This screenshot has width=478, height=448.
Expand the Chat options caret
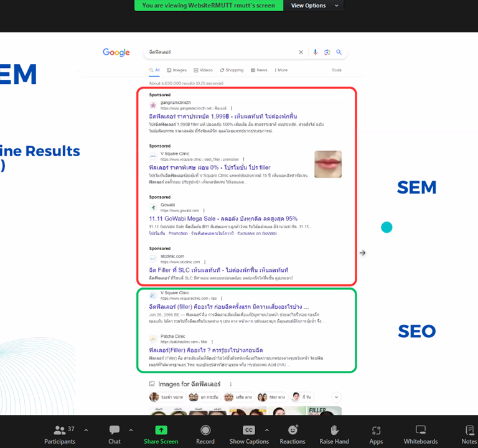(x=131, y=430)
